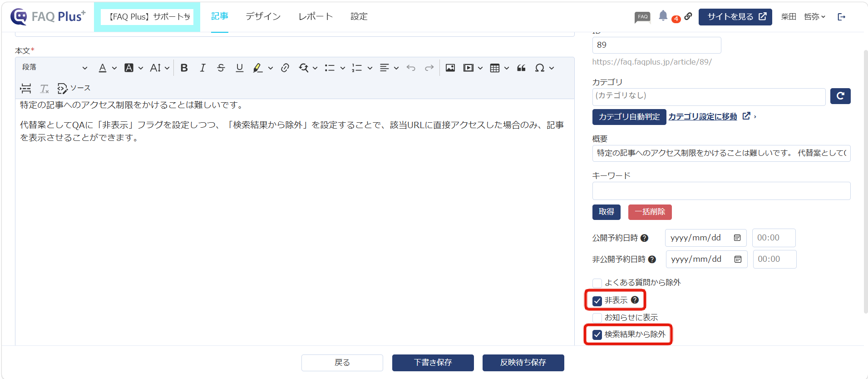
Task: Open help for 非公開予約日時
Action: (x=652, y=259)
